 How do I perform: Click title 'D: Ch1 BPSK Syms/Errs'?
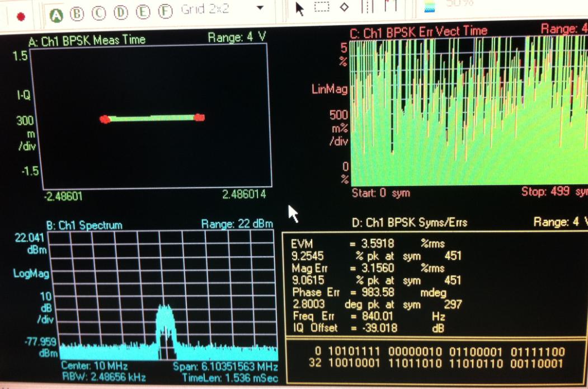pos(410,222)
